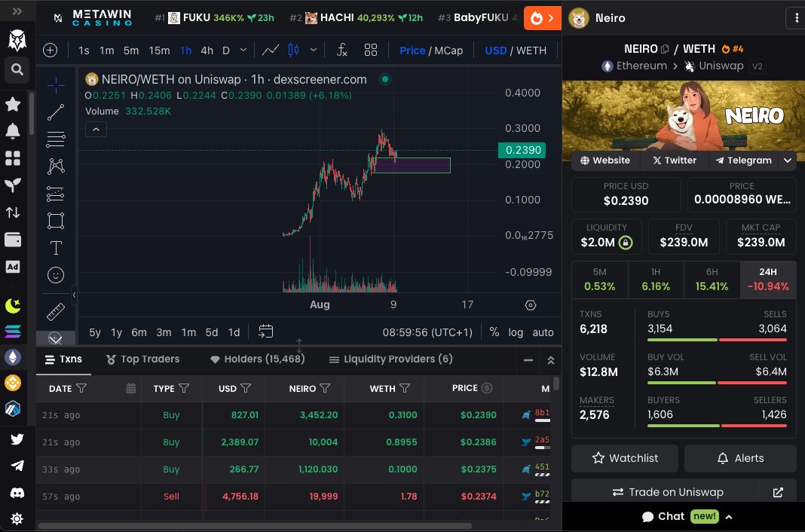
Task: Select the ruler measure tool
Action: tap(56, 311)
